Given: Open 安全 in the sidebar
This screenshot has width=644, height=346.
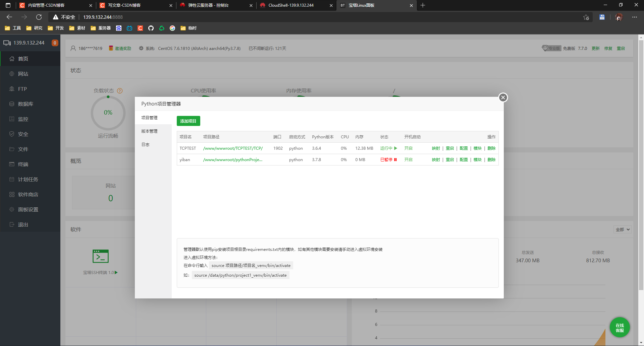Looking at the screenshot, I should tap(30, 134).
